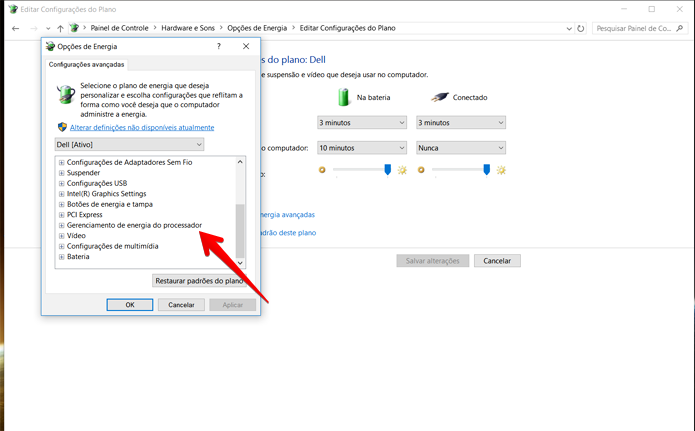This screenshot has height=431, width=695.
Task: Click the settings list scroll down arrow
Action: [240, 263]
